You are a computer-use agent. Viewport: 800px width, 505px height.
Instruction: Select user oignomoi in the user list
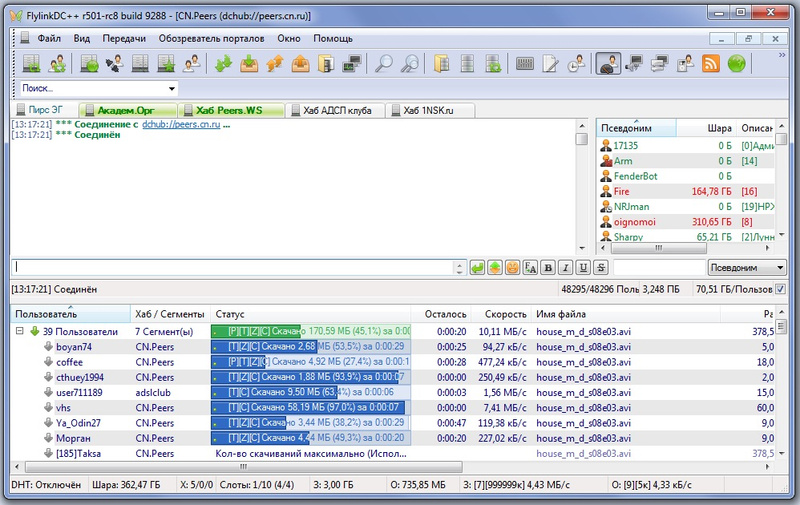coord(635,219)
